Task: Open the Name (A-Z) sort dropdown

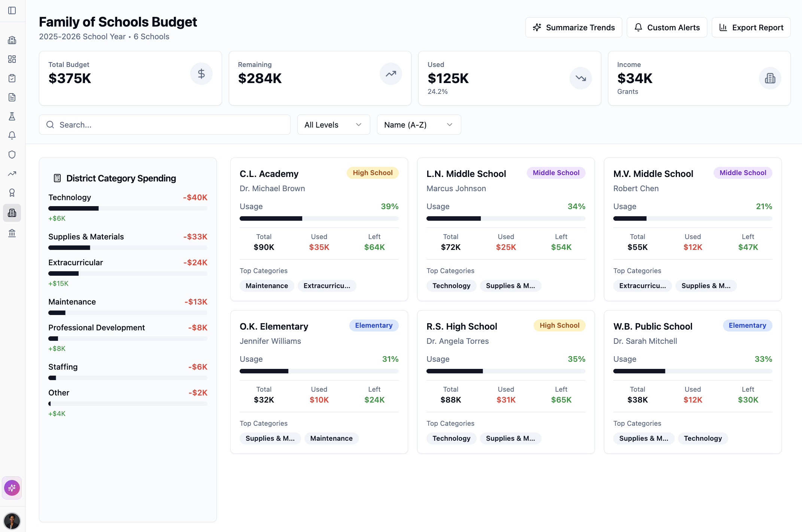Action: click(419, 125)
